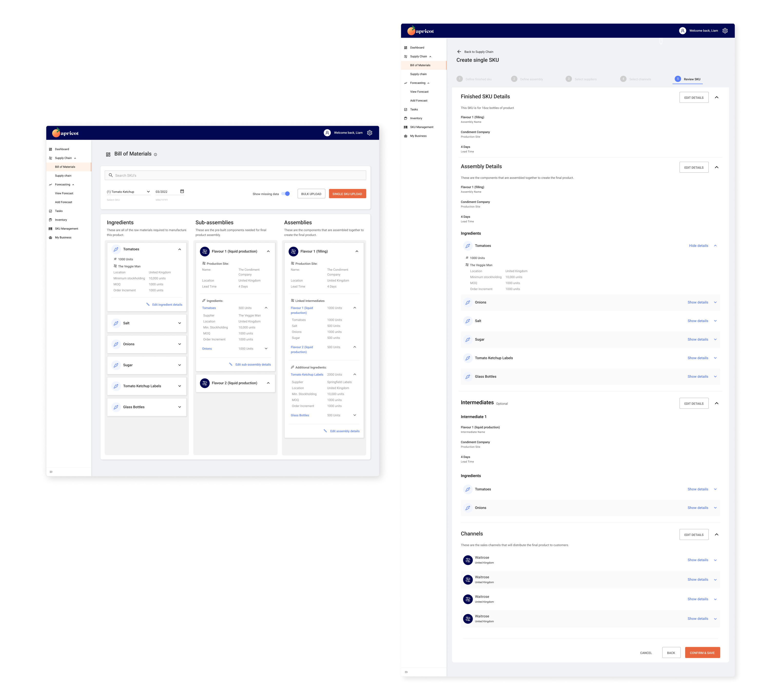Click the back arrow to Supply Chain

tap(459, 51)
